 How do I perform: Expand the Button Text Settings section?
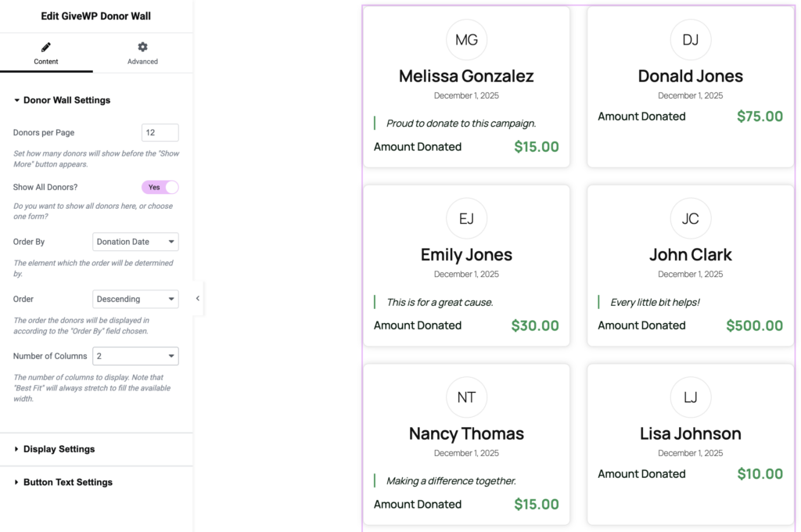[67, 482]
